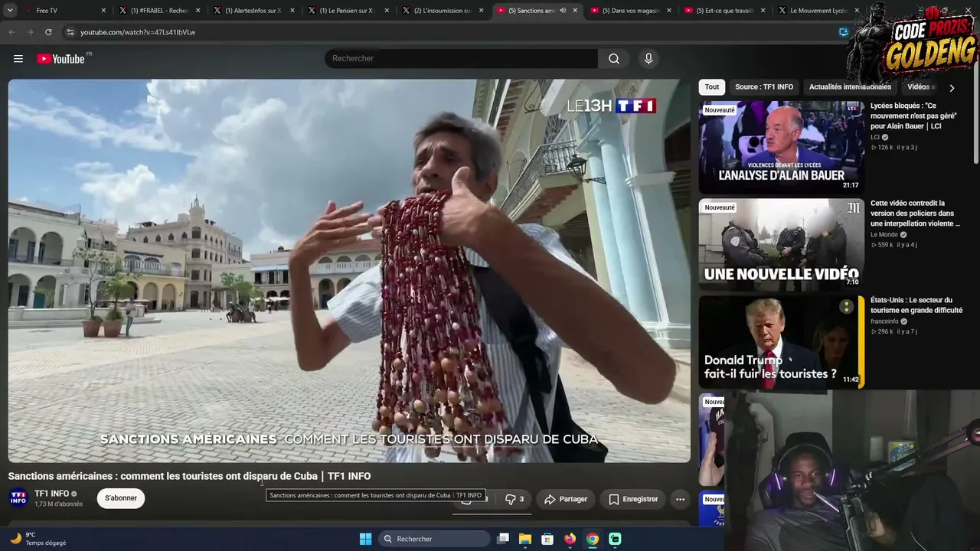Open the Donald Trump tourists video thumbnail
980x551 pixels.
click(781, 341)
